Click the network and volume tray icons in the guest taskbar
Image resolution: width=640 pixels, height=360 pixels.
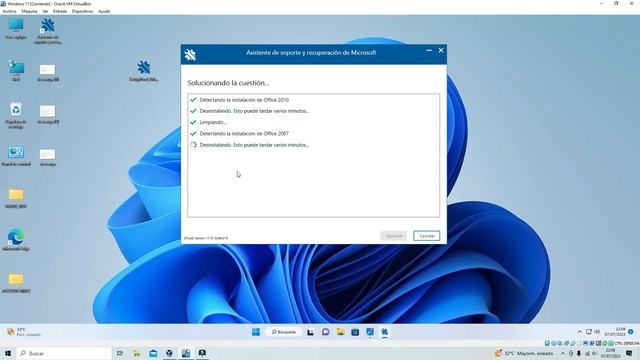pos(593,332)
